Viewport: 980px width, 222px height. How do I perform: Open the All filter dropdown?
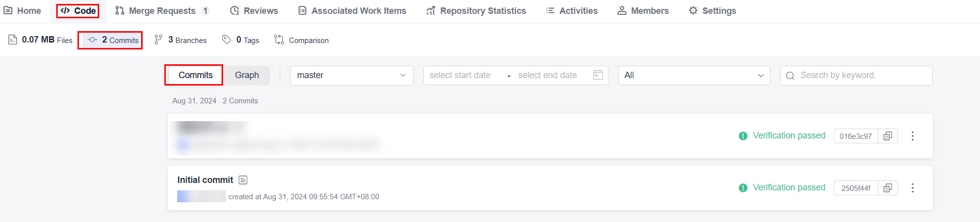pos(694,75)
